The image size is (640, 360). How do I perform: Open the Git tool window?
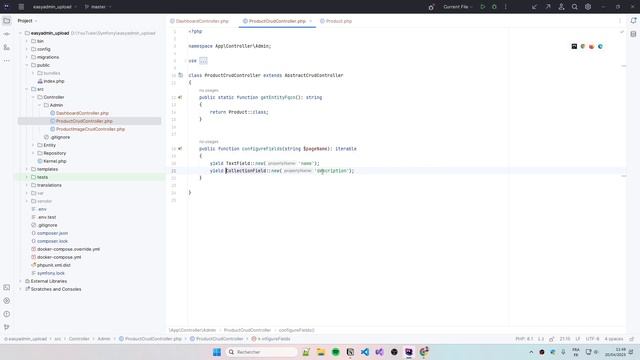(x=7, y=327)
